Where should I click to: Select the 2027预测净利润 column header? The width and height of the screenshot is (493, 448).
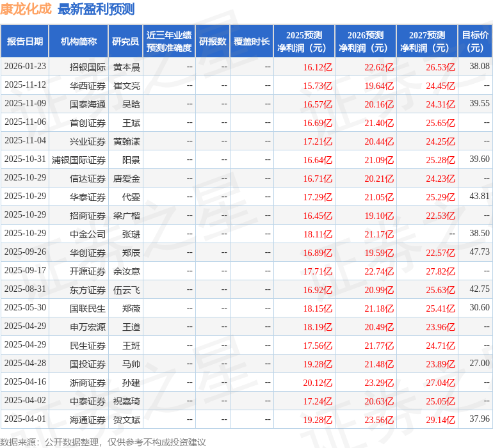coord(427,41)
